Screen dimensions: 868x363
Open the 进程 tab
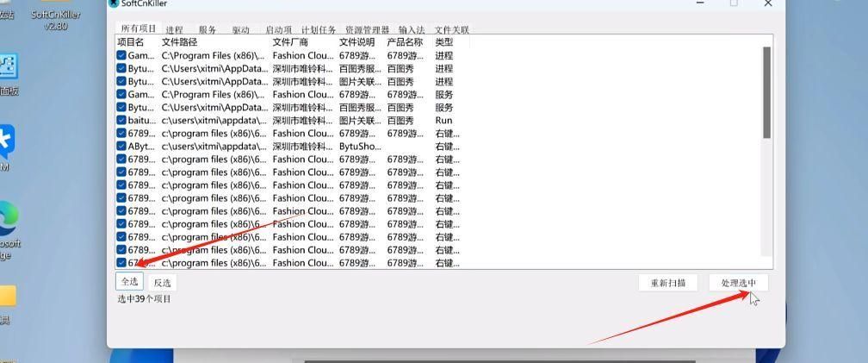(174, 30)
